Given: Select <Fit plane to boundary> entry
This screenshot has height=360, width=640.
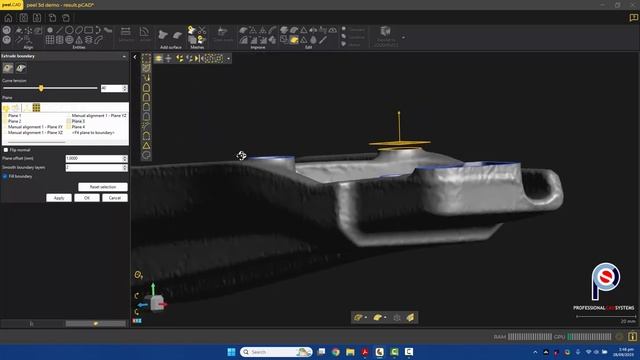Looking at the screenshot, I should pyautogui.click(x=93, y=133).
